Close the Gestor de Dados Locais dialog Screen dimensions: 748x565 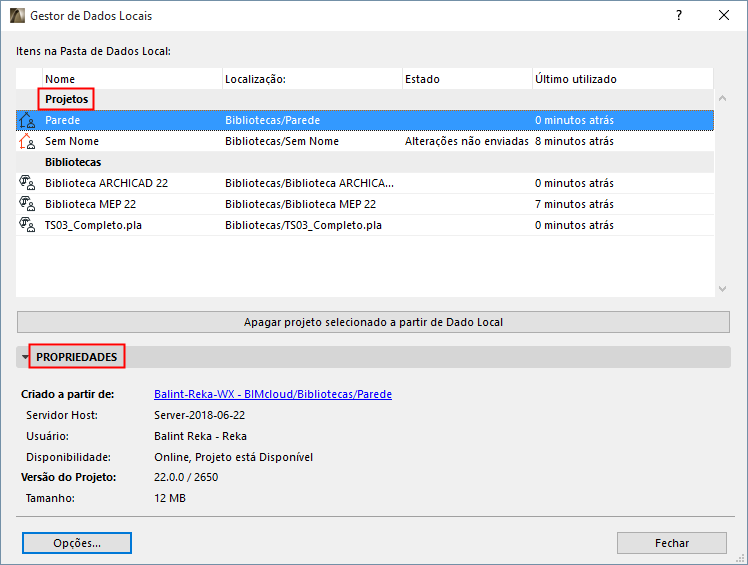(724, 15)
